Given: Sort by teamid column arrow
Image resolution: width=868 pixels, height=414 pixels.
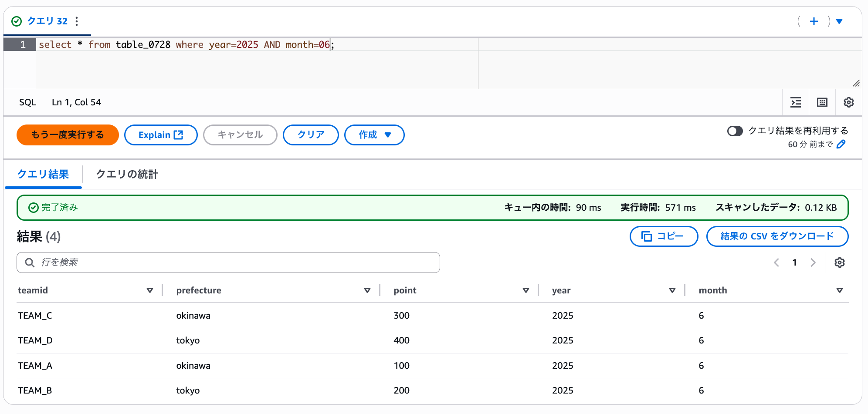Looking at the screenshot, I should (150, 290).
